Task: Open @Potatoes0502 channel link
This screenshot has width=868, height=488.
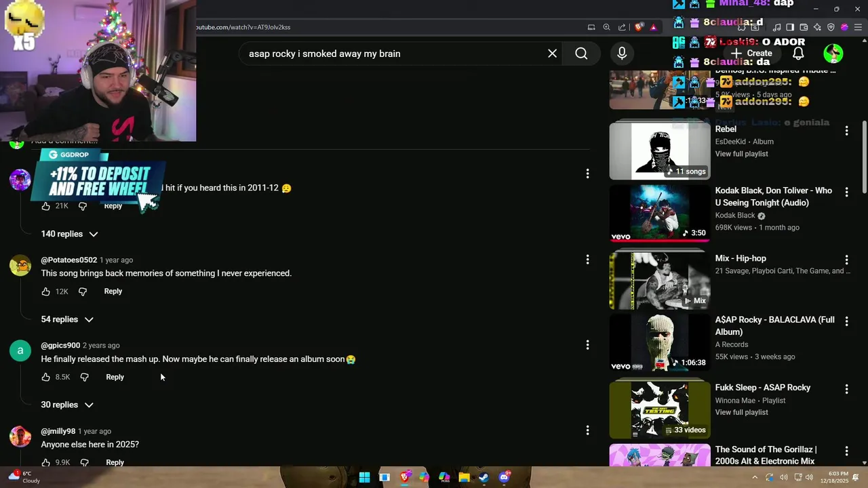Action: coord(68,260)
